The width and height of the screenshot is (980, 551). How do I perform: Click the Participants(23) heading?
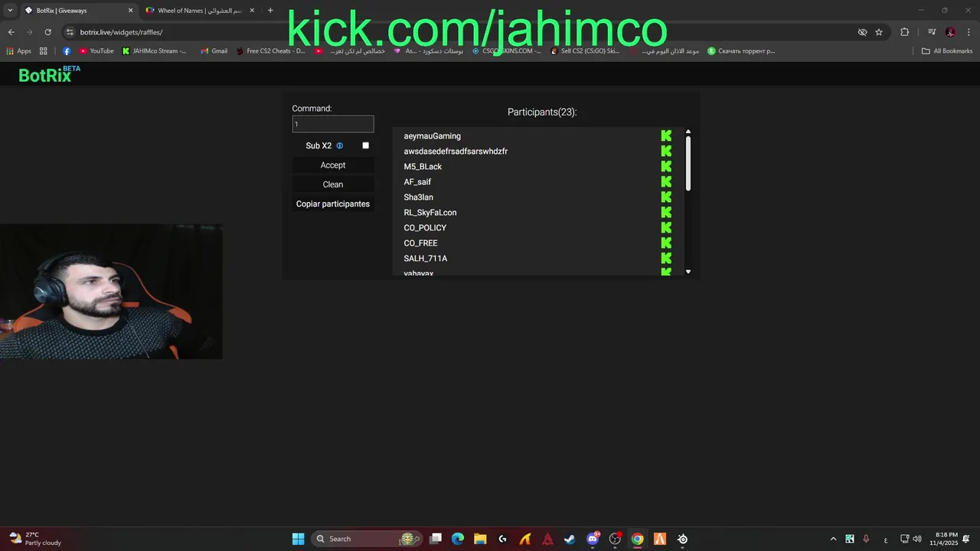tap(542, 112)
